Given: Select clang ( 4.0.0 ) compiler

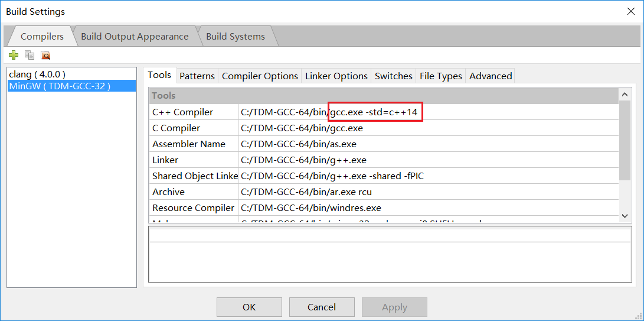Looking at the screenshot, I should (x=37, y=74).
